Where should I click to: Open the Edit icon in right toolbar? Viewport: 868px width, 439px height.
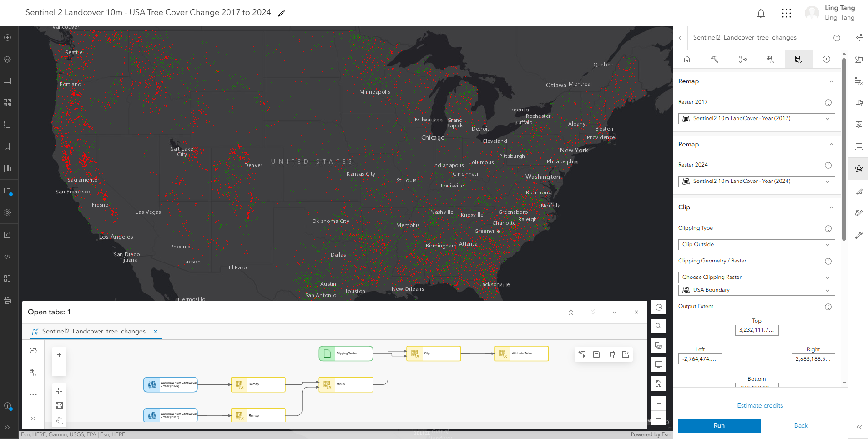click(859, 191)
